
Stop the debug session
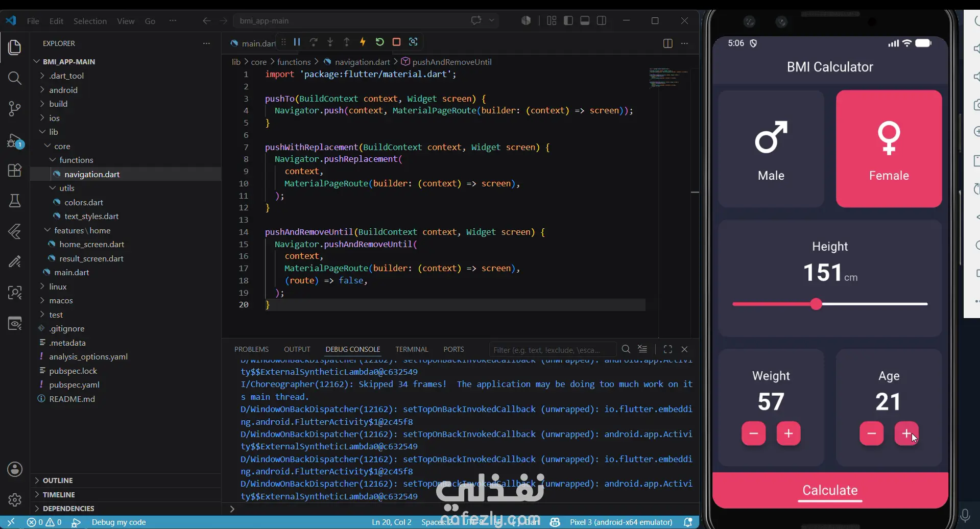pos(396,42)
